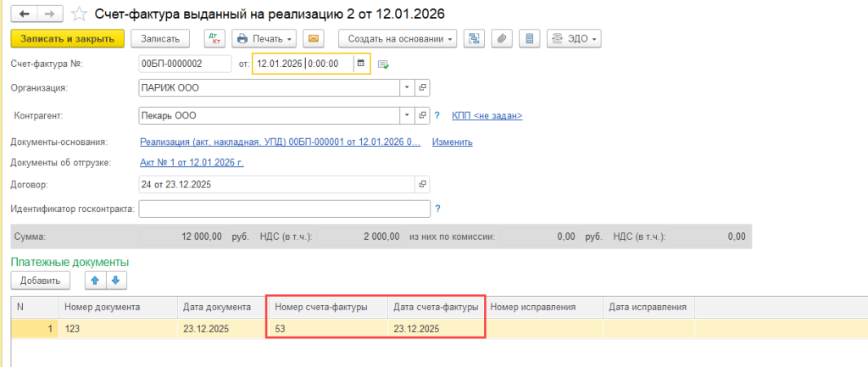Click the Номер исправления column header
The height and width of the screenshot is (367, 868).
pos(544,307)
